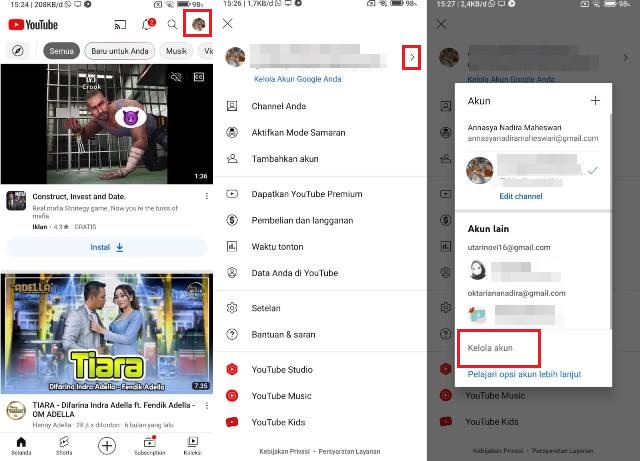Tap the create plus button

107,445
